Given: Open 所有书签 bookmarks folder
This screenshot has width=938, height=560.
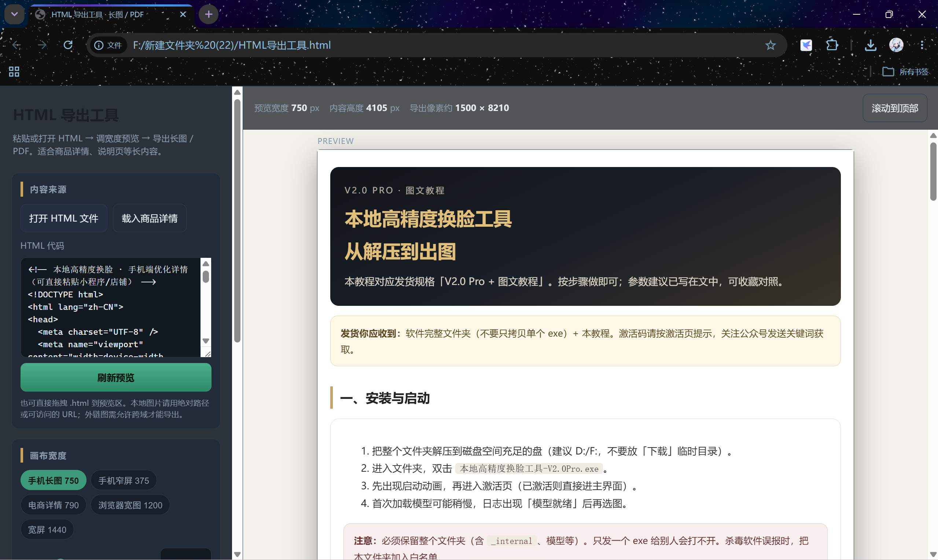Looking at the screenshot, I should pos(905,72).
